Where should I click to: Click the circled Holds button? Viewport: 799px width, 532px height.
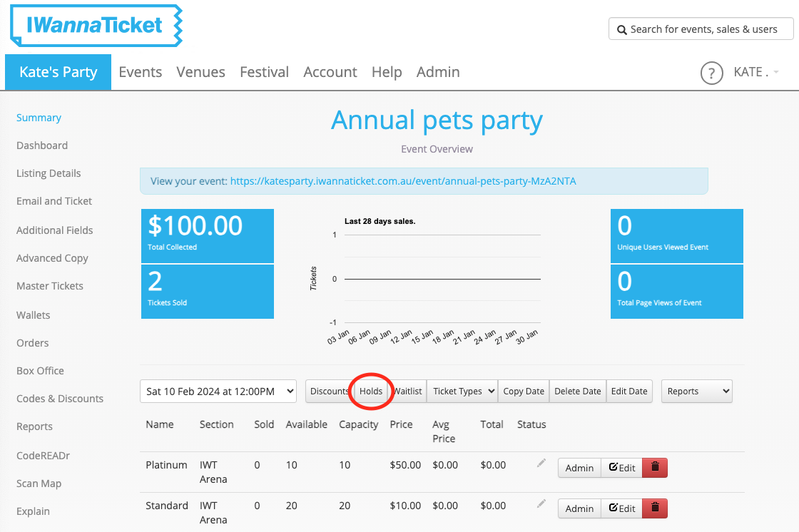[x=371, y=391]
